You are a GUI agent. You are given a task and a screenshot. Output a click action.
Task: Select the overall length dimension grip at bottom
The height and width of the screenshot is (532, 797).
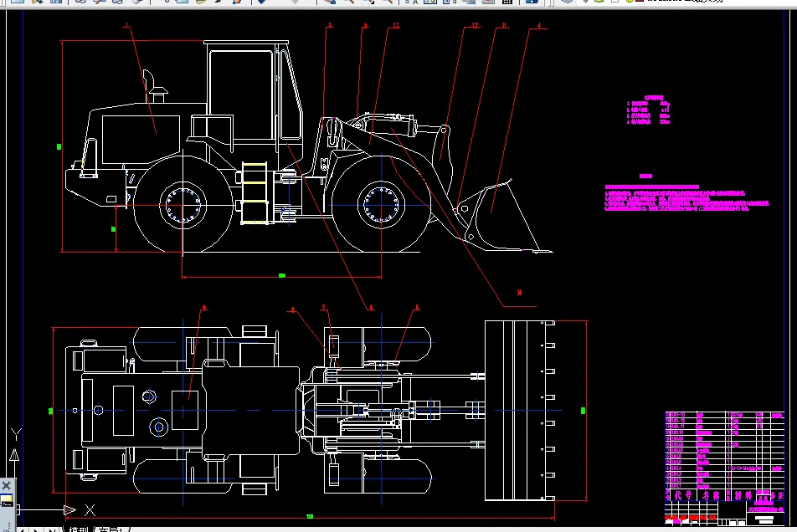310,516
